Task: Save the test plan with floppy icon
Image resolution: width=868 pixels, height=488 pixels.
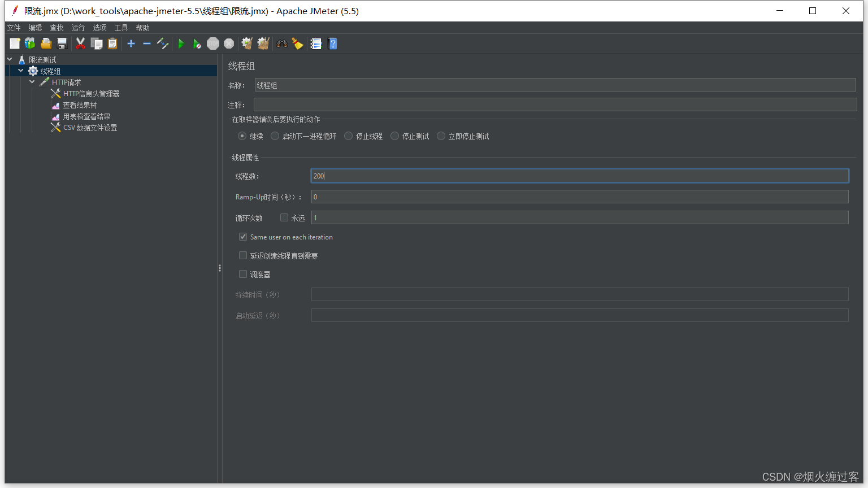Action: (62, 43)
